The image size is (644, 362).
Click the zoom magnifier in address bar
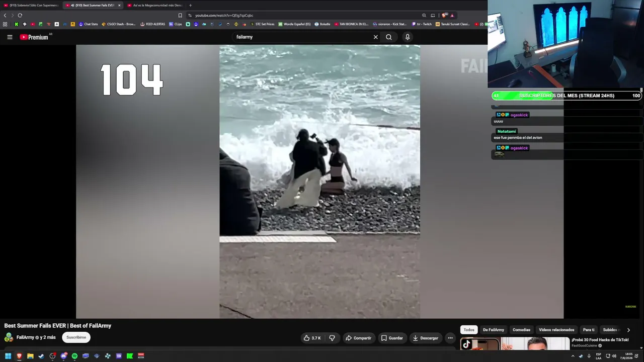pos(424,16)
